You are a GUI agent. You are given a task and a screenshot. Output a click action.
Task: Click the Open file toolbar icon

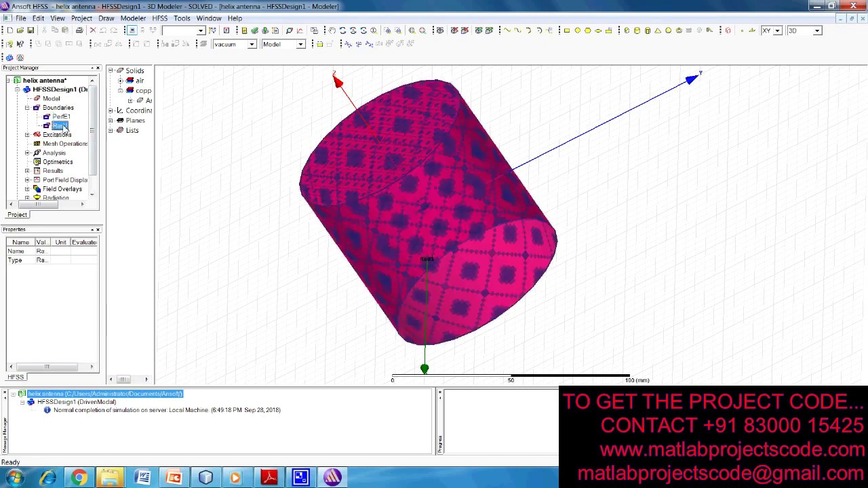pyautogui.click(x=20, y=30)
